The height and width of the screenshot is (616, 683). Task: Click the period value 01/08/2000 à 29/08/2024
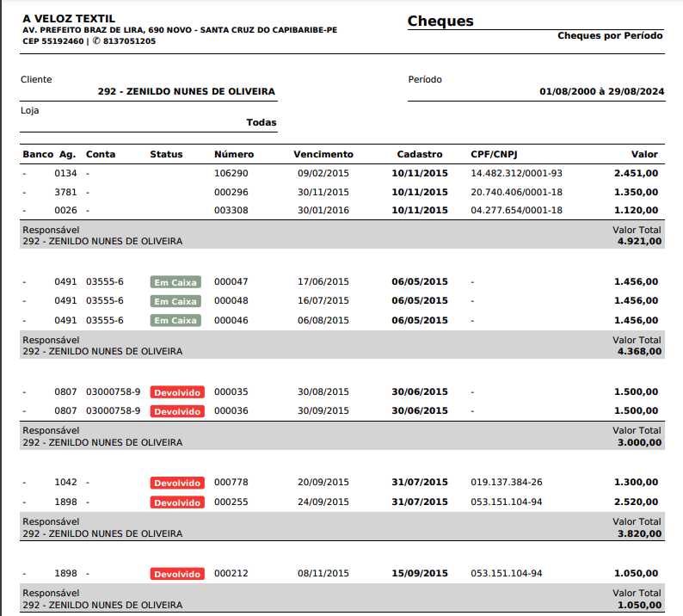[x=601, y=91]
